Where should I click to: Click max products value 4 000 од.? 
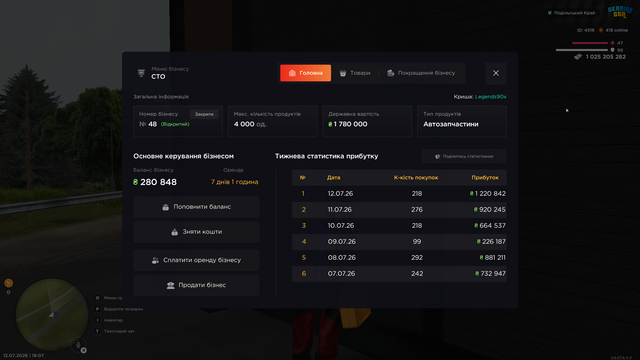pyautogui.click(x=250, y=124)
